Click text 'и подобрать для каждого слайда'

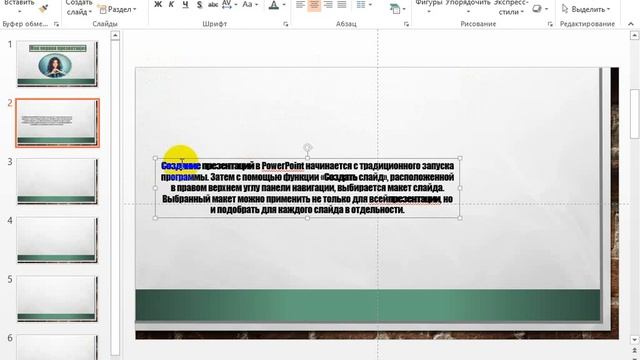[x=277, y=210]
